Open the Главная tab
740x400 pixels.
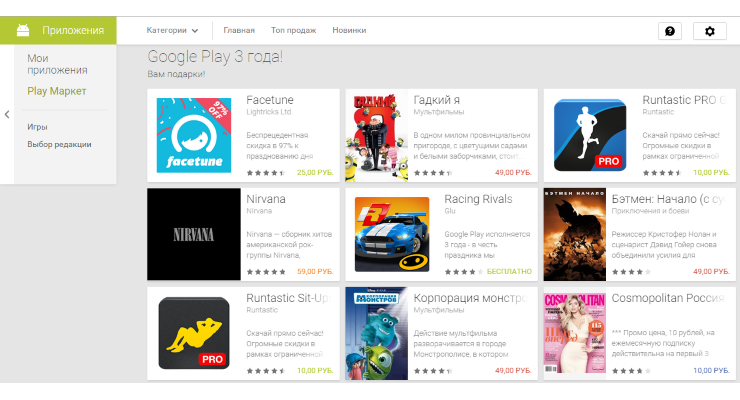(239, 30)
